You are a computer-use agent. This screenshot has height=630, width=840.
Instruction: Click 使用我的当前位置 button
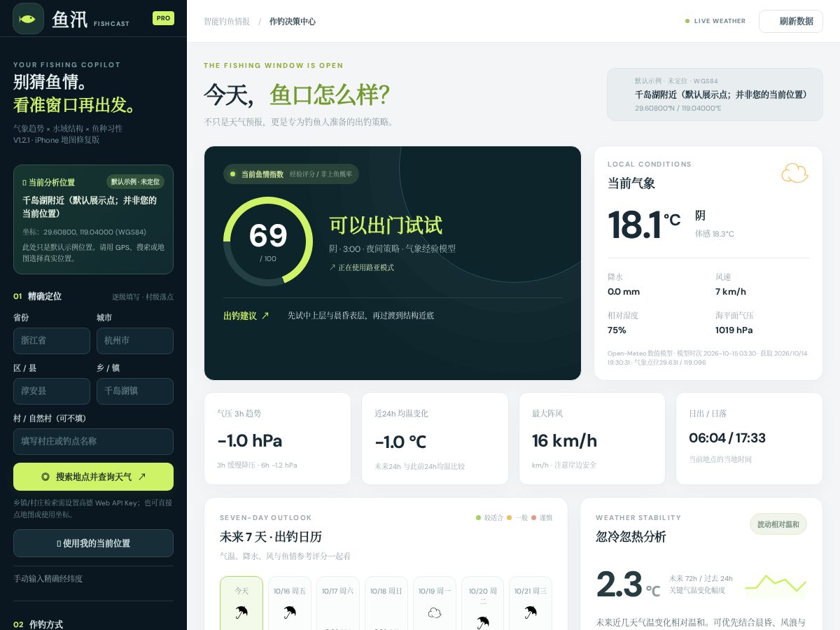93,543
